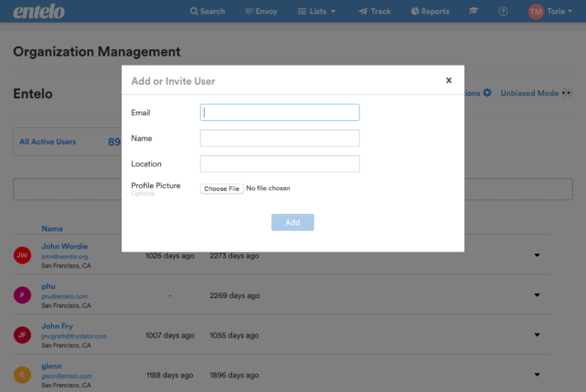This screenshot has height=392, width=586.
Task: Click the Organization Management heading
Action: pos(97,52)
